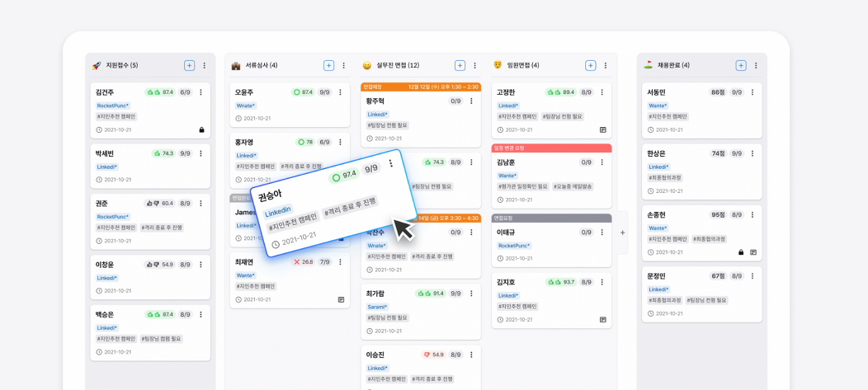The image size is (868, 390).
Task: Select #최종협의과정 tag on 한상은 card
Action: point(665,177)
